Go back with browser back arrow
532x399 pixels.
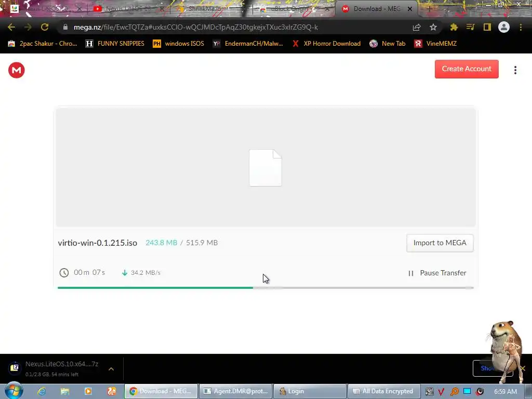11,27
